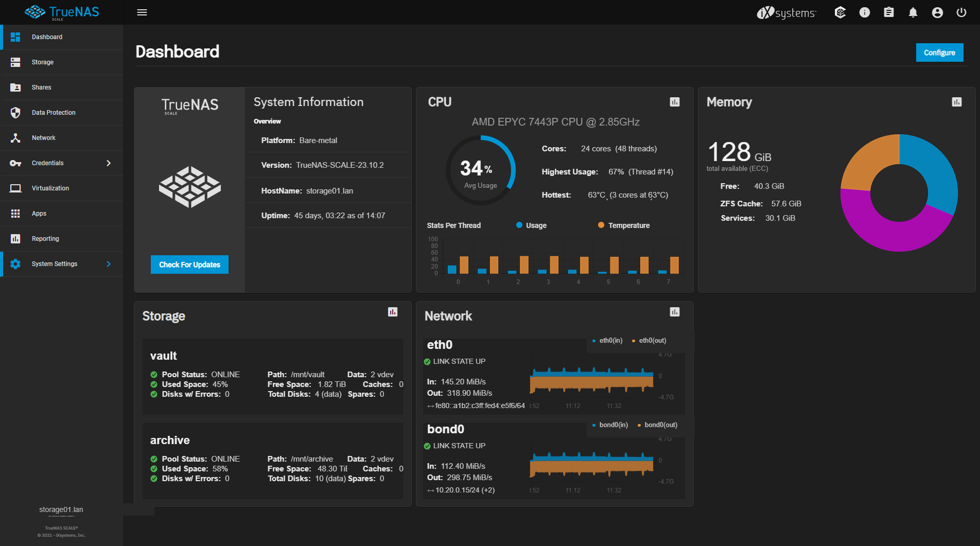
Task: Show the TrueCommand status icon
Action: (840, 12)
